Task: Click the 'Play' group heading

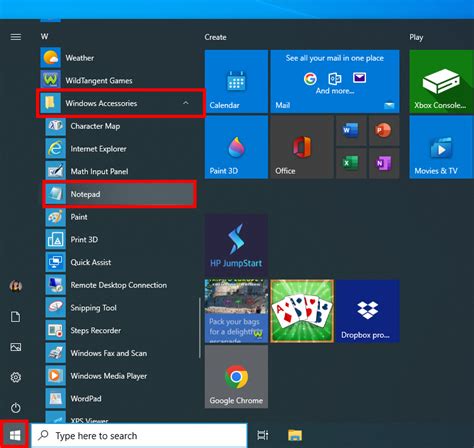Action: click(416, 37)
